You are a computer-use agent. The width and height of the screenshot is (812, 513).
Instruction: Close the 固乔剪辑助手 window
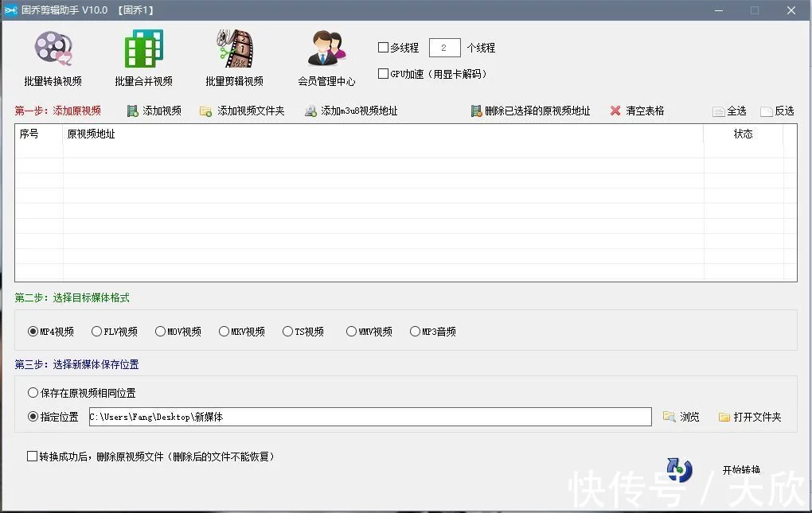(791, 10)
